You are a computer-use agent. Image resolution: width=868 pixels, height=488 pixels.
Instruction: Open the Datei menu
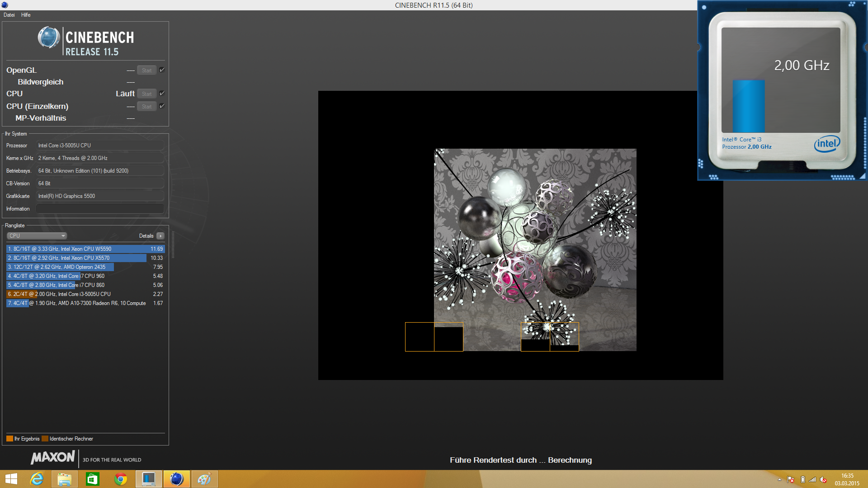click(x=9, y=15)
